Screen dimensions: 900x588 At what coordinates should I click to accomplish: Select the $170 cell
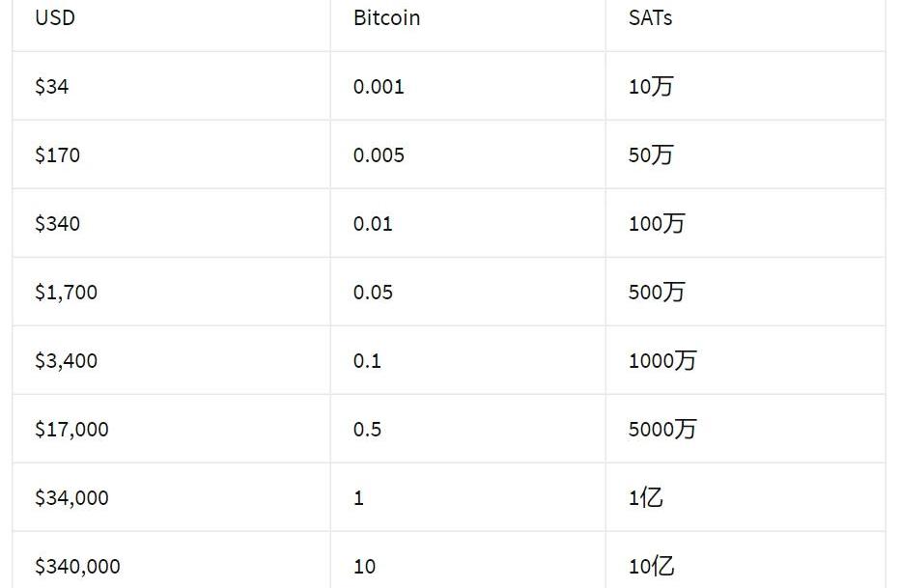tap(57, 155)
